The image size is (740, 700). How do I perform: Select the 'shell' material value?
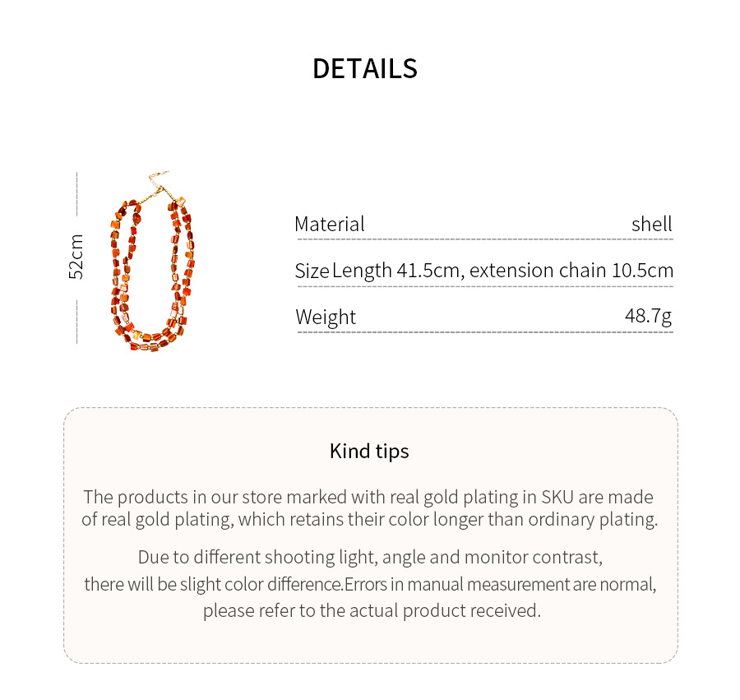point(651,224)
